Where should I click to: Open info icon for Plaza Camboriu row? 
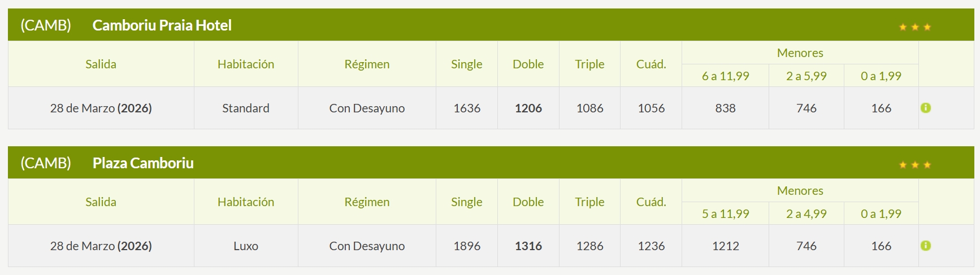click(925, 246)
